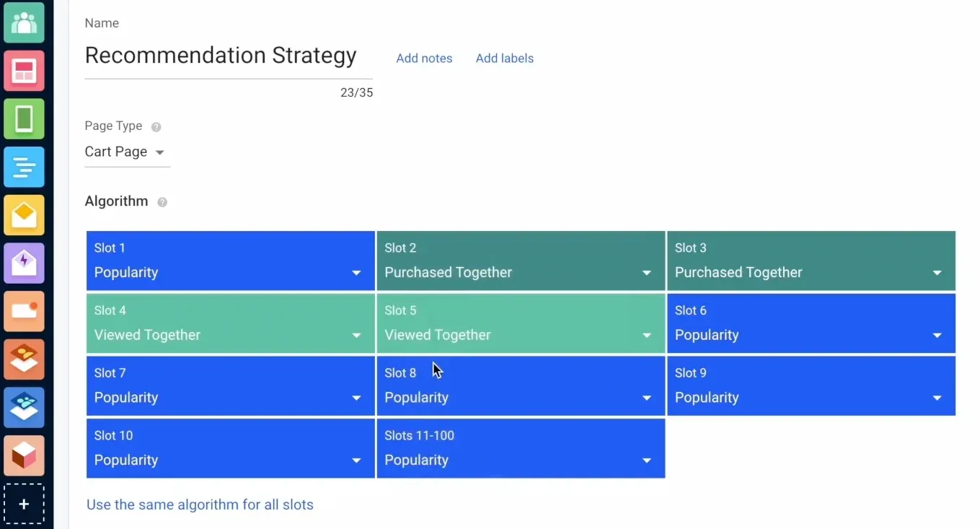
Task: Open Slot 2 Purchased Together dropdown
Action: (521, 261)
